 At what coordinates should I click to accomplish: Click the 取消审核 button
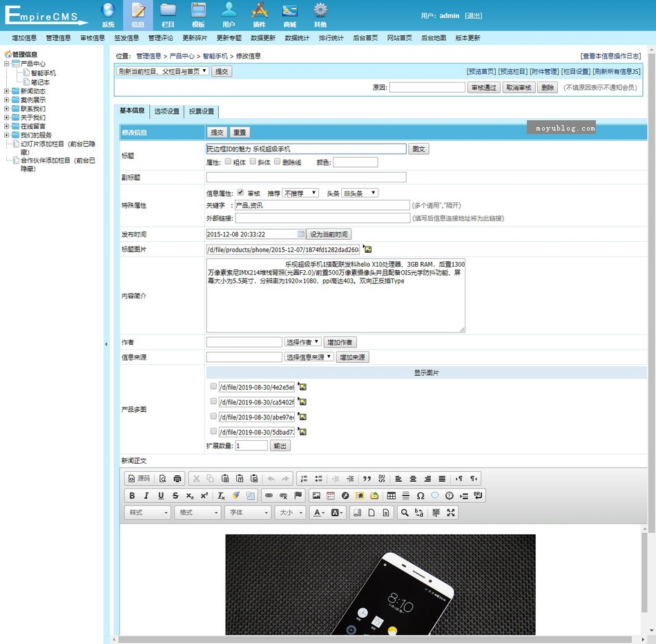pyautogui.click(x=519, y=88)
